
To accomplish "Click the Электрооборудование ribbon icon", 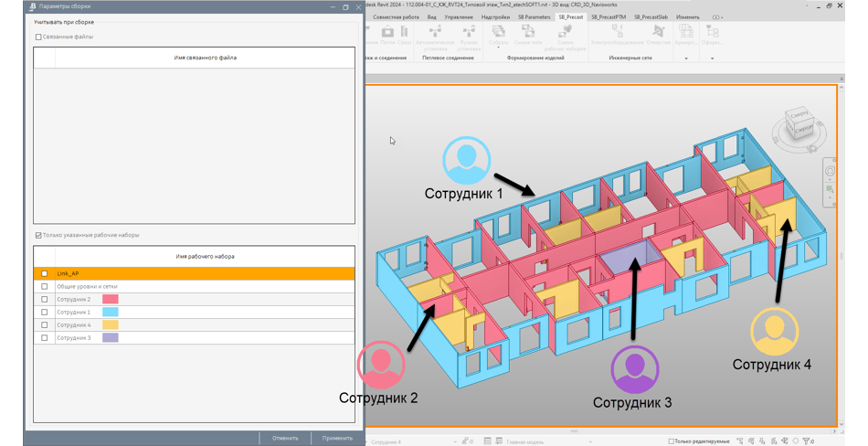I will point(618,32).
